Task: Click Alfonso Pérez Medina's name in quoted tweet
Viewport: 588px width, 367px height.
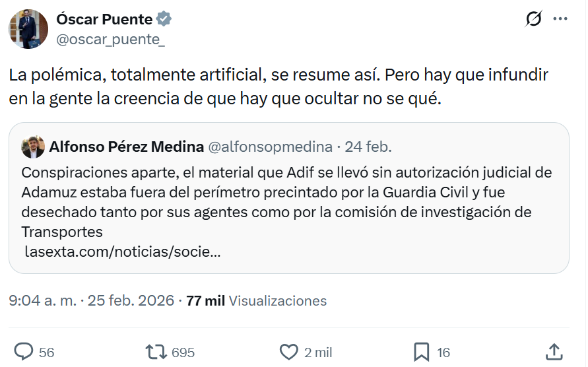Action: coord(126,147)
